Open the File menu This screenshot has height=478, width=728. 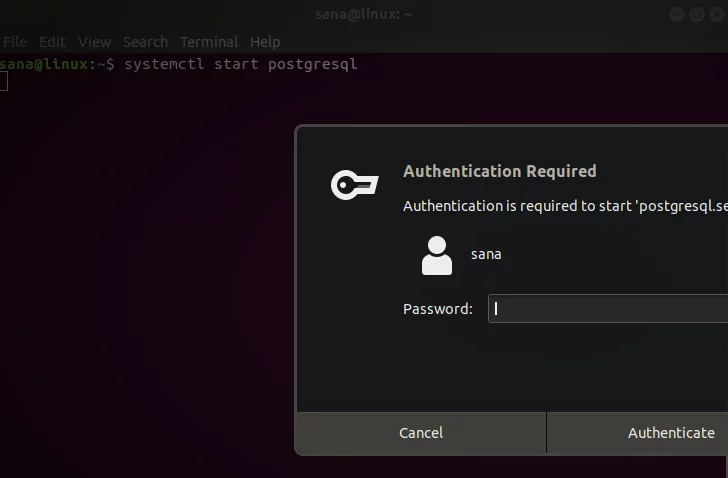(x=14, y=42)
